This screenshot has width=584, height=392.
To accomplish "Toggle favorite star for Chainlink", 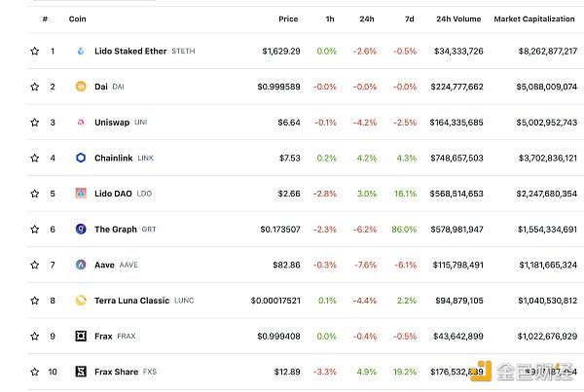I will (35, 158).
